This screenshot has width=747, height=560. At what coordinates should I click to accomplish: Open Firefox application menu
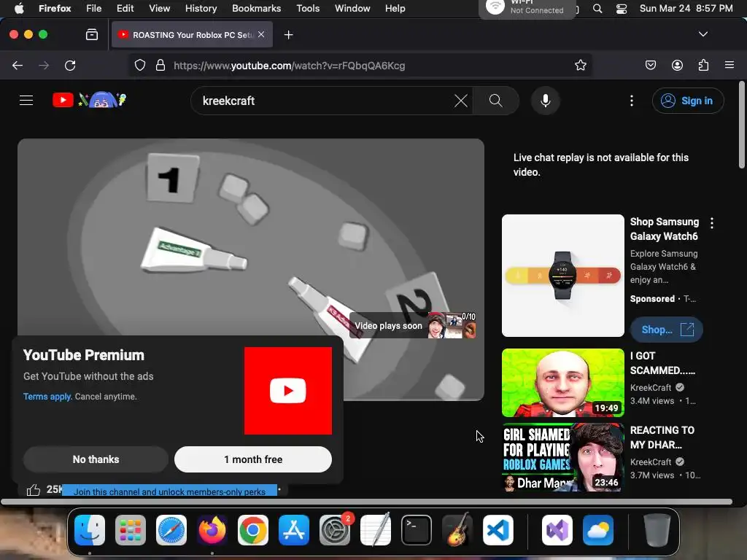(x=729, y=65)
